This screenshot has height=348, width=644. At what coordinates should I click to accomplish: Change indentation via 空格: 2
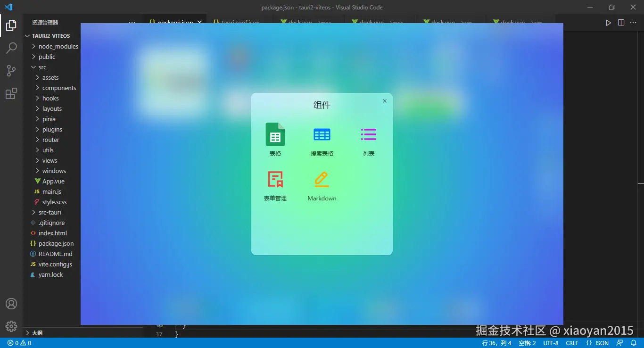click(x=527, y=343)
